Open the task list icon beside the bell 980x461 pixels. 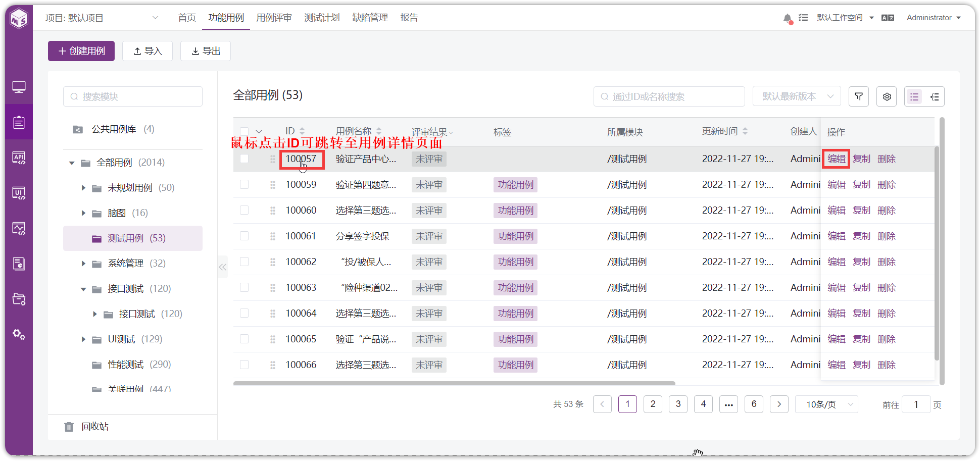[803, 18]
